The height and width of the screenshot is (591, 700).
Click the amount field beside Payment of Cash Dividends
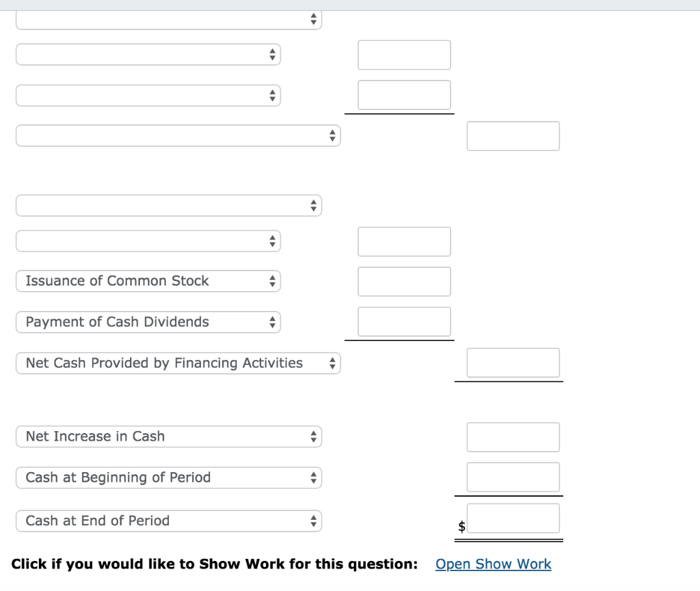click(x=404, y=321)
